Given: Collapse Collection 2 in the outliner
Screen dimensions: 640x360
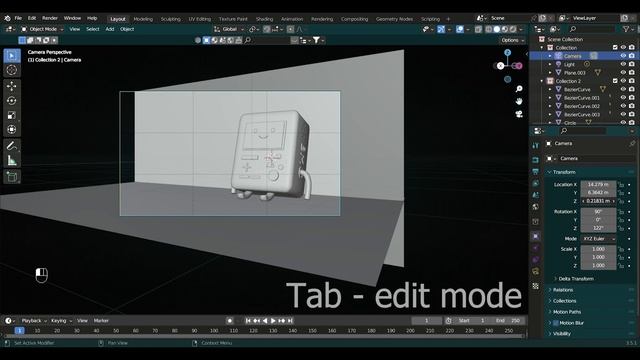Looking at the screenshot, I should [542, 81].
